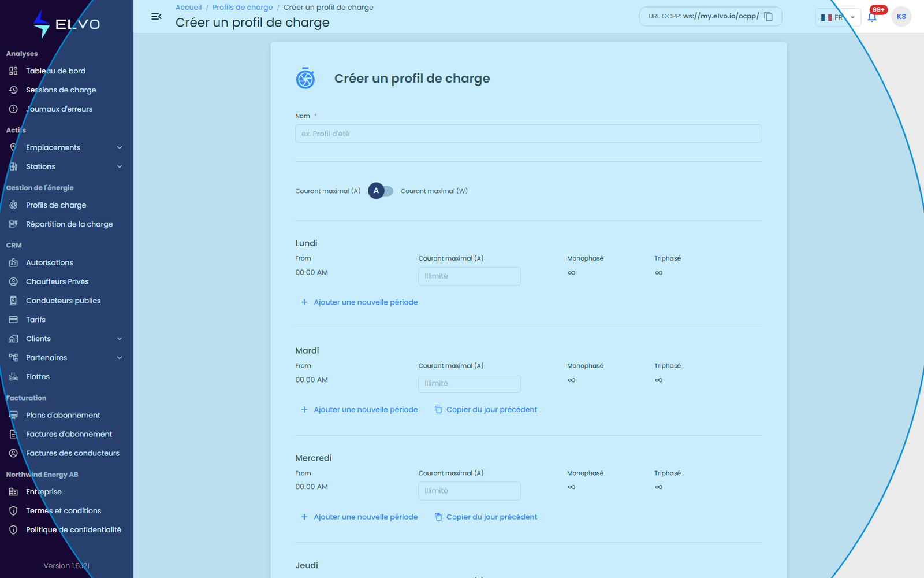Click the Version 1.6.121 text

[x=66, y=566]
